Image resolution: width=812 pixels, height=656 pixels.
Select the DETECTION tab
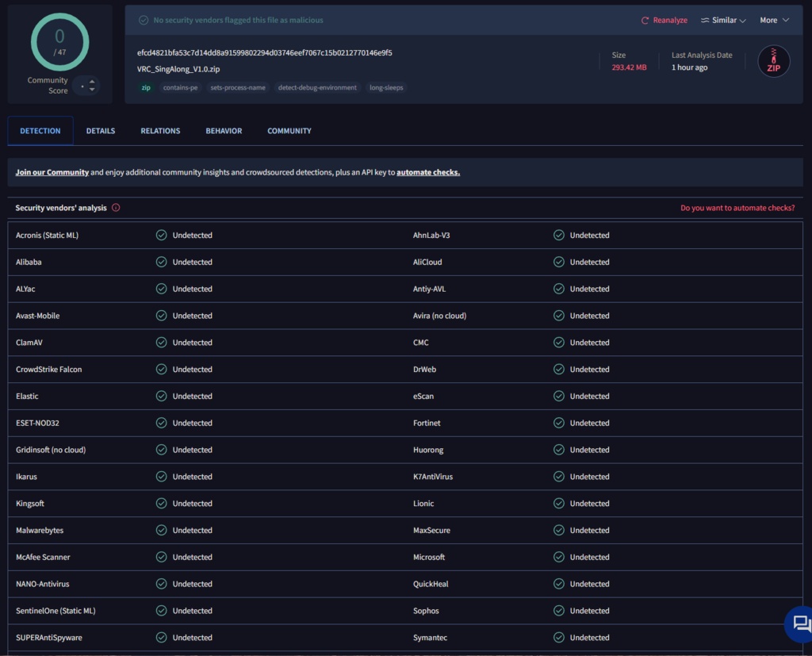40,131
